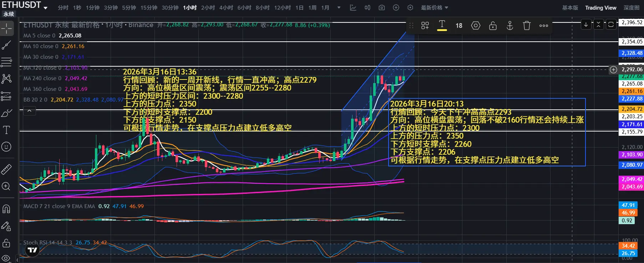The height and width of the screenshot is (263, 644).
Task: Delete the selected drawing with trash icon
Action: point(527,25)
